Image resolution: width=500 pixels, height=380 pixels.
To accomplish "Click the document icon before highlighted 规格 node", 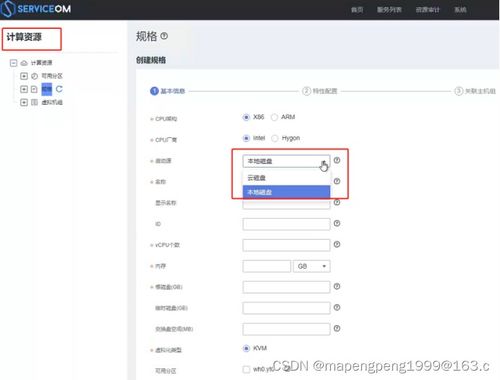I will (34, 89).
